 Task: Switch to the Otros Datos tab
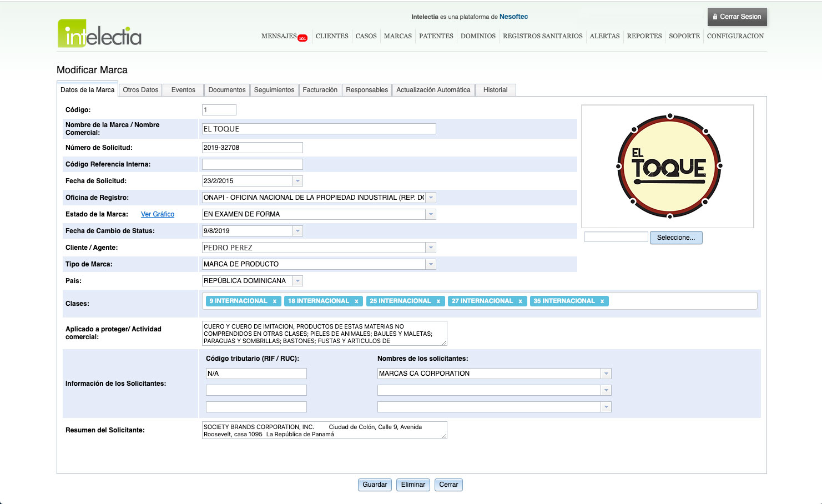[140, 90]
